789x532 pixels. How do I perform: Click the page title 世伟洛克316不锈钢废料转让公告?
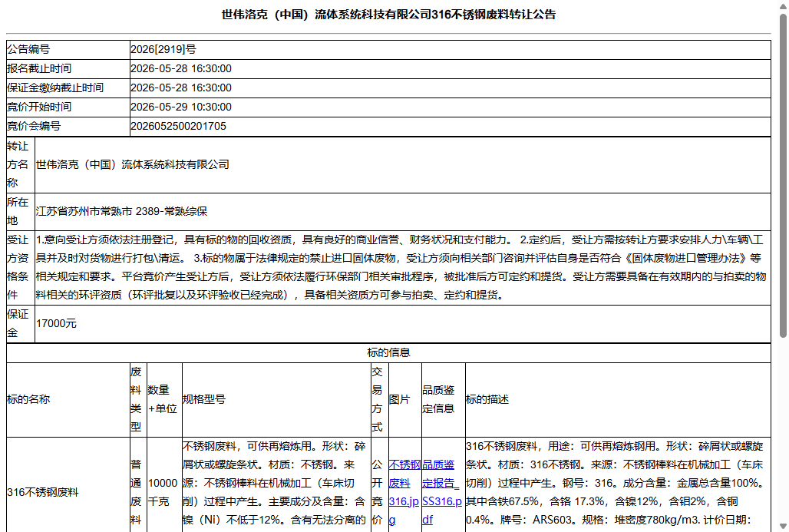[x=388, y=15]
